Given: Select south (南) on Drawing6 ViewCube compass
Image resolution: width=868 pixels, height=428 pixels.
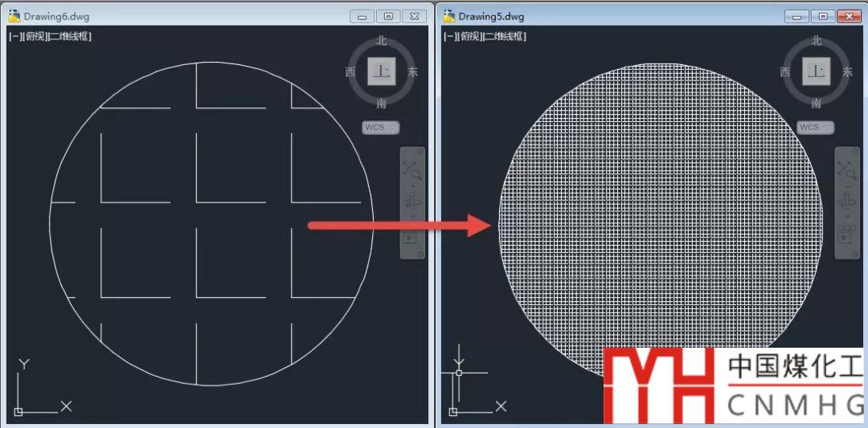Looking at the screenshot, I should (382, 104).
